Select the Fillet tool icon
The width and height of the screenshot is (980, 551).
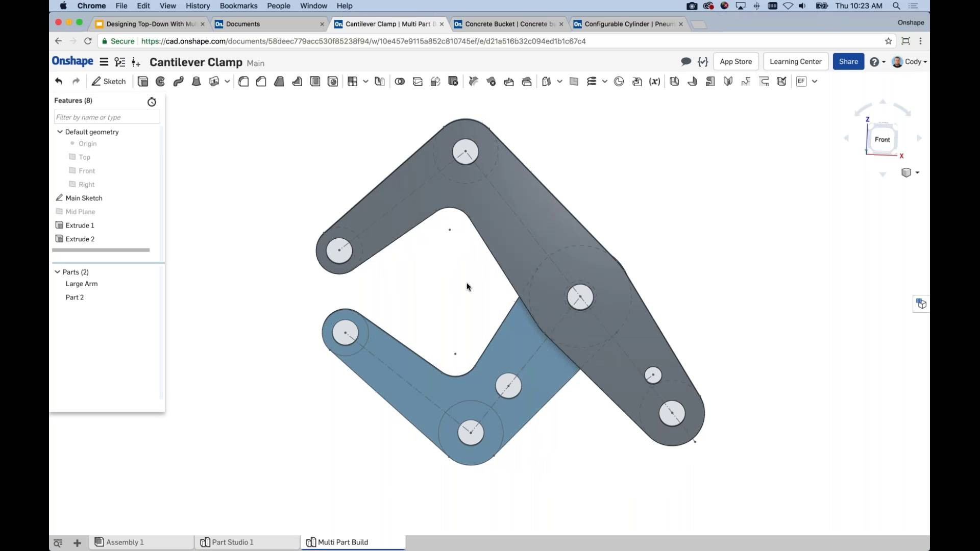point(243,82)
